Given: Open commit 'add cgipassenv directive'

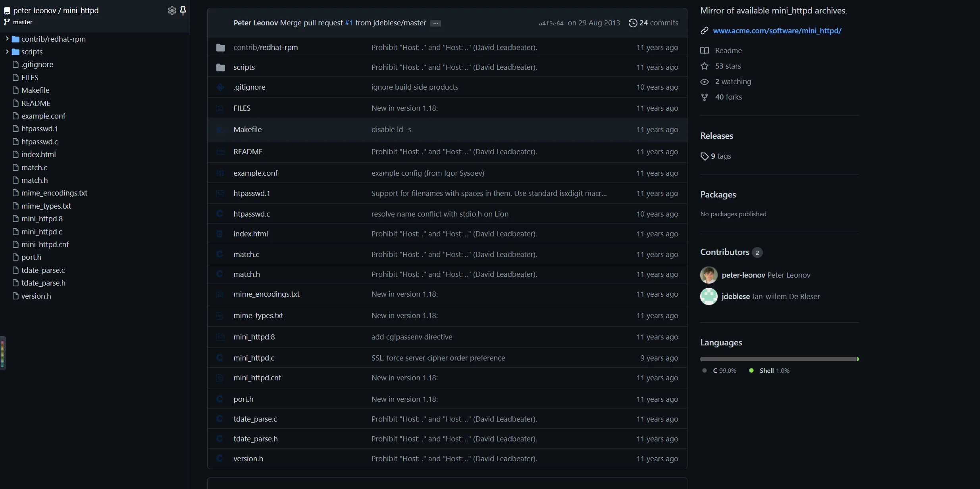Looking at the screenshot, I should pos(412,337).
